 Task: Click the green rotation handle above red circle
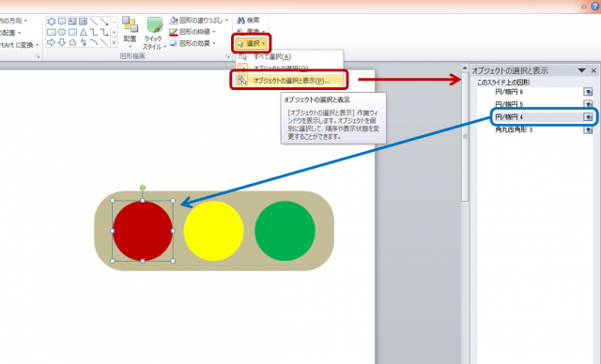[143, 188]
